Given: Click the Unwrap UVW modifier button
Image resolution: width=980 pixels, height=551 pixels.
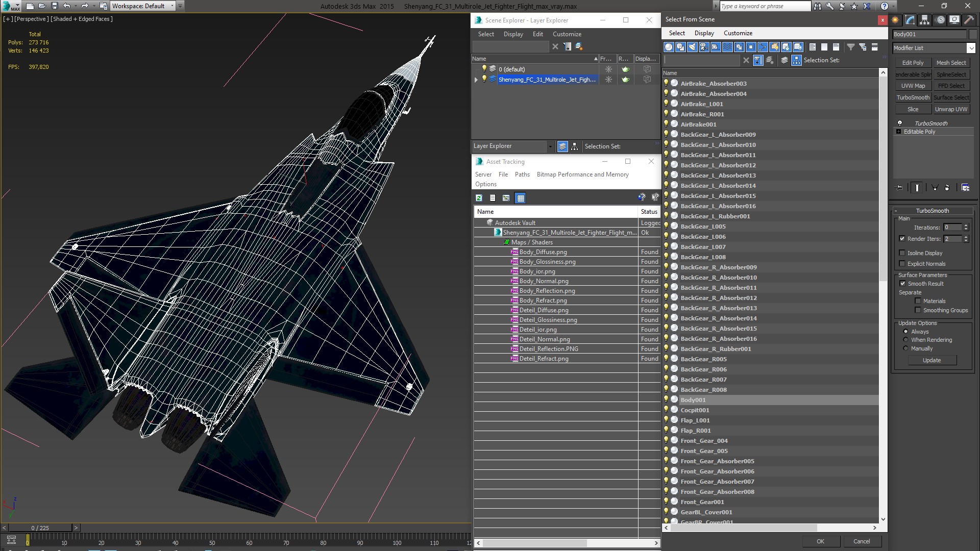Looking at the screenshot, I should pyautogui.click(x=951, y=109).
